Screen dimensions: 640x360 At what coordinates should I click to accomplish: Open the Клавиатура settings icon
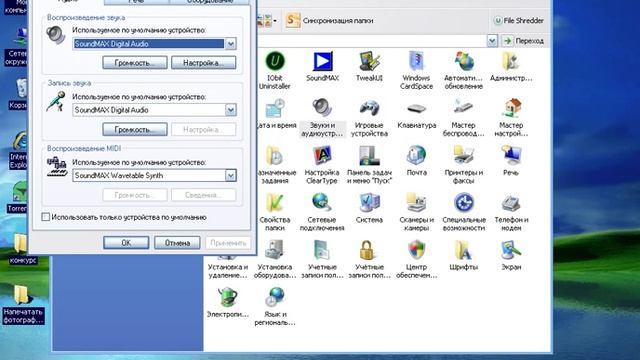(x=417, y=114)
